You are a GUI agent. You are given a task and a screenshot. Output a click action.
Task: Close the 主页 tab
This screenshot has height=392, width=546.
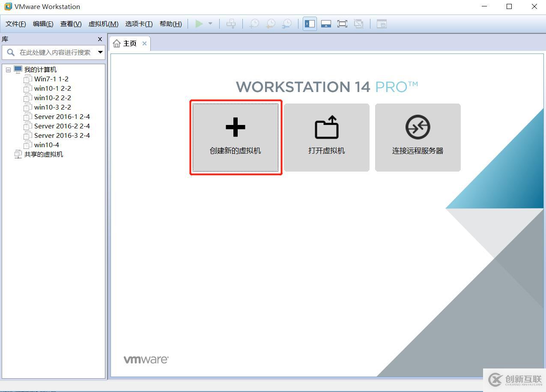coord(144,44)
